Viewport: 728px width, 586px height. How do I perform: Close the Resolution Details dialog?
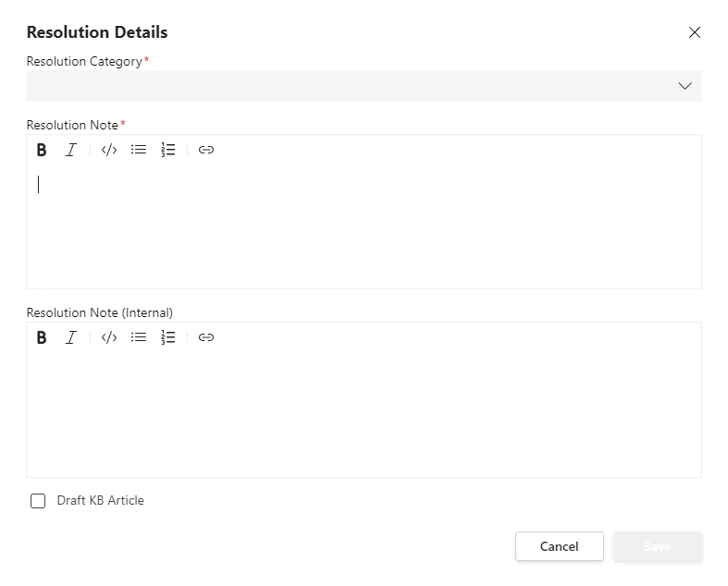point(695,32)
